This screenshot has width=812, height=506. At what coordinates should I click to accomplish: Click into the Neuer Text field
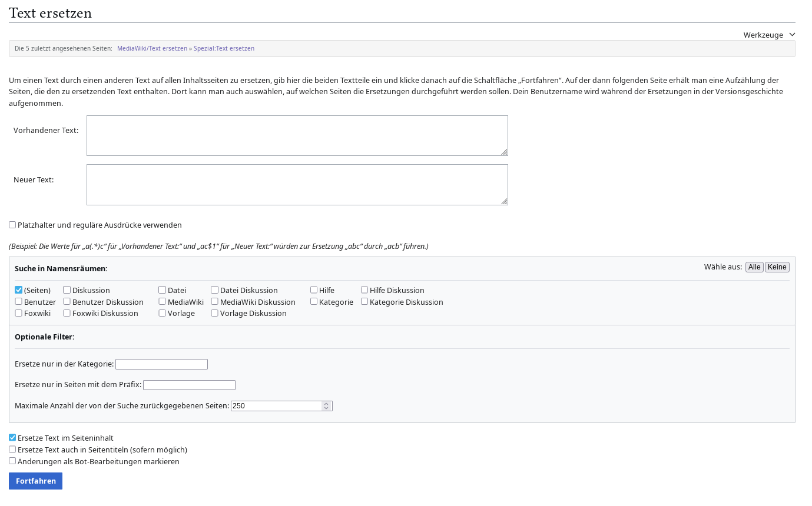(297, 185)
